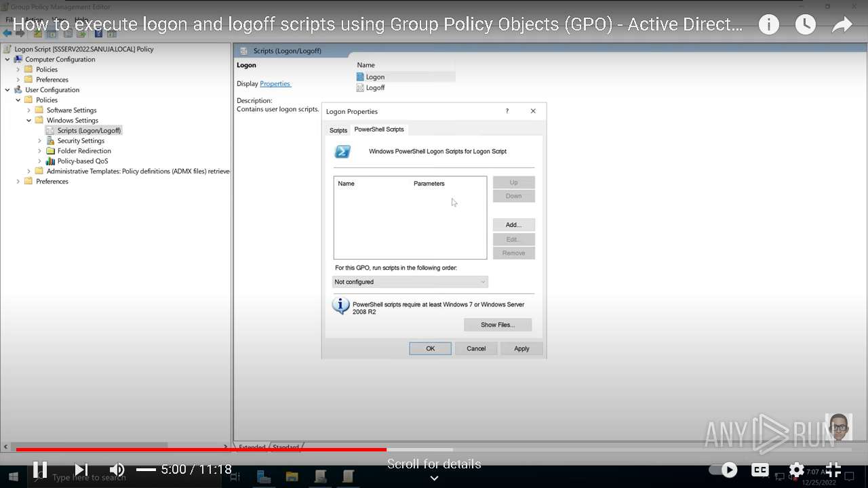Expand Preferences under Computer Configuration

pos(18,79)
